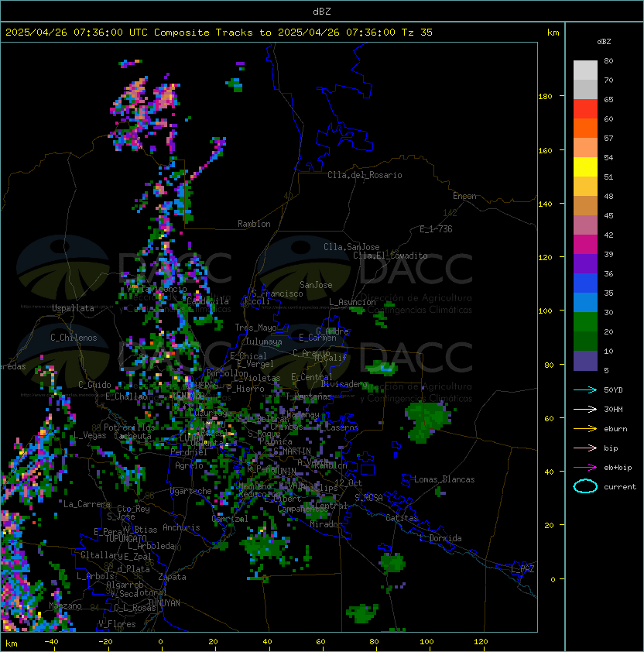This screenshot has width=644, height=652.
Task: Select the Zapata map label
Action: [x=172, y=577]
